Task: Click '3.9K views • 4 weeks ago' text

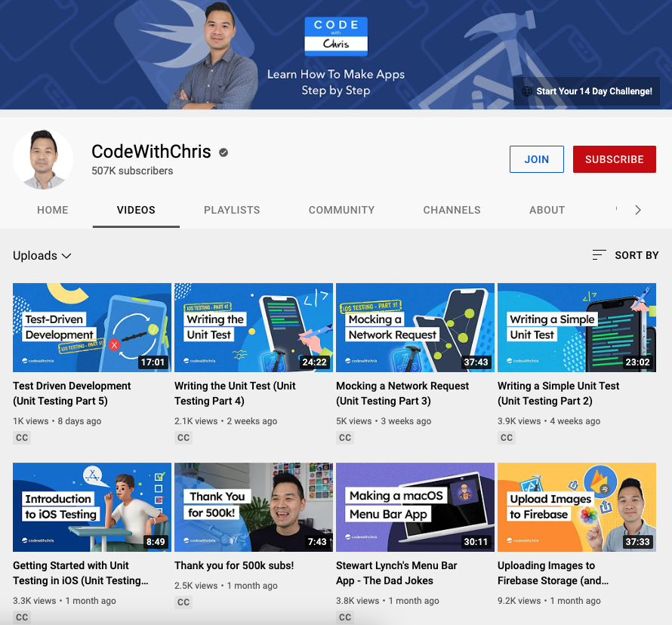Action: click(549, 421)
